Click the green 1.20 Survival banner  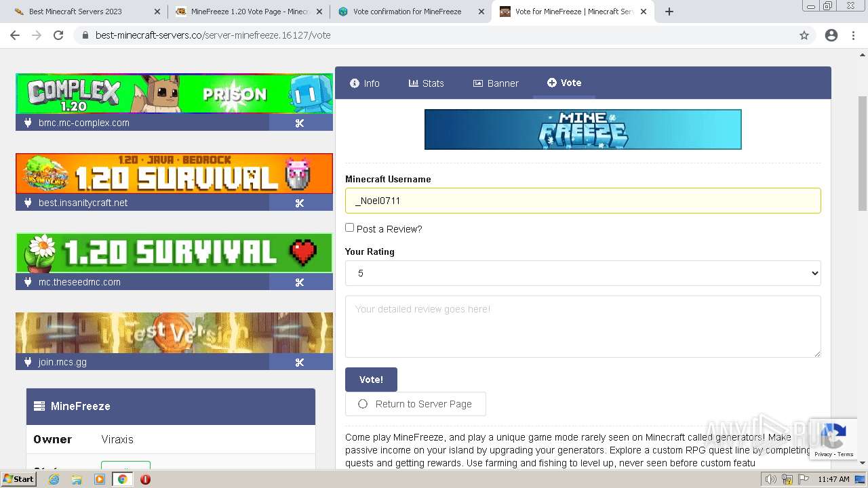174,253
